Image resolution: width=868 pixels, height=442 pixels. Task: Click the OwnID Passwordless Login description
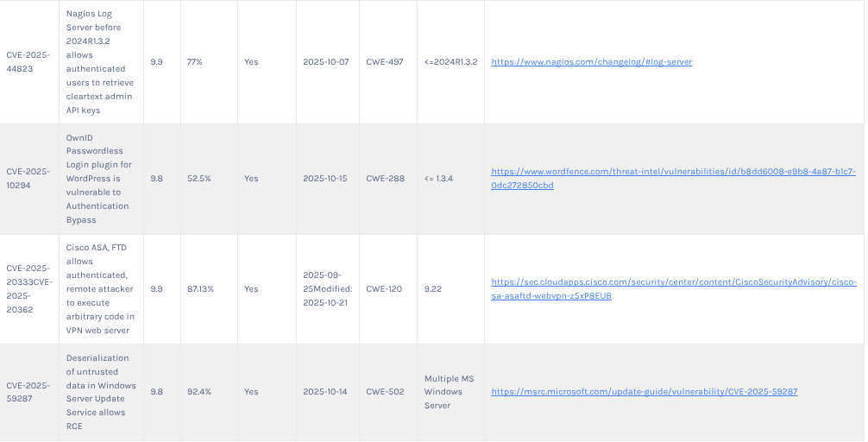pos(99,179)
